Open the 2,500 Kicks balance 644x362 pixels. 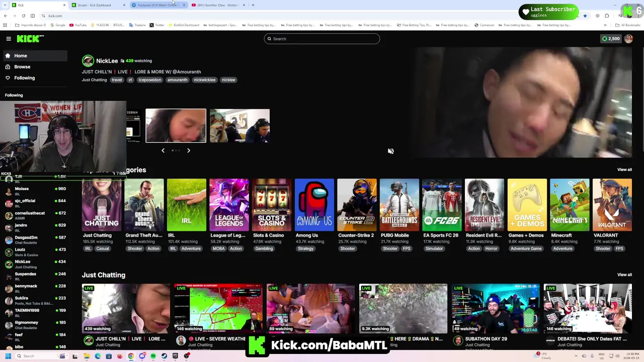coord(611,39)
